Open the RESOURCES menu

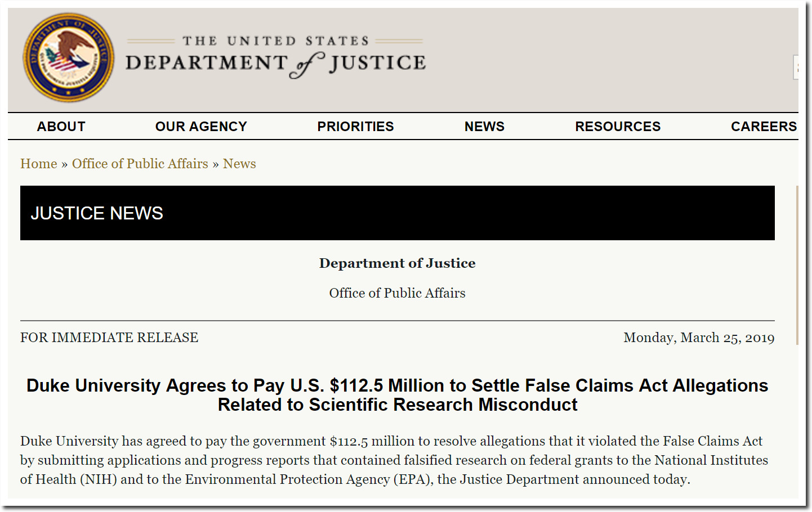(618, 127)
